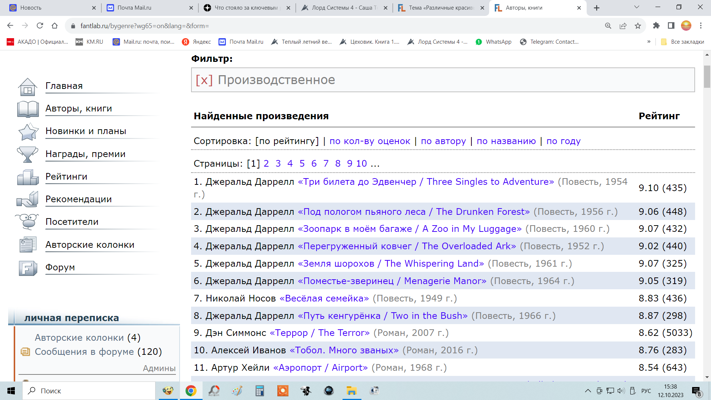The height and width of the screenshot is (400, 711).
Task: Remove the Производственное filter with [x]
Action: click(204, 80)
